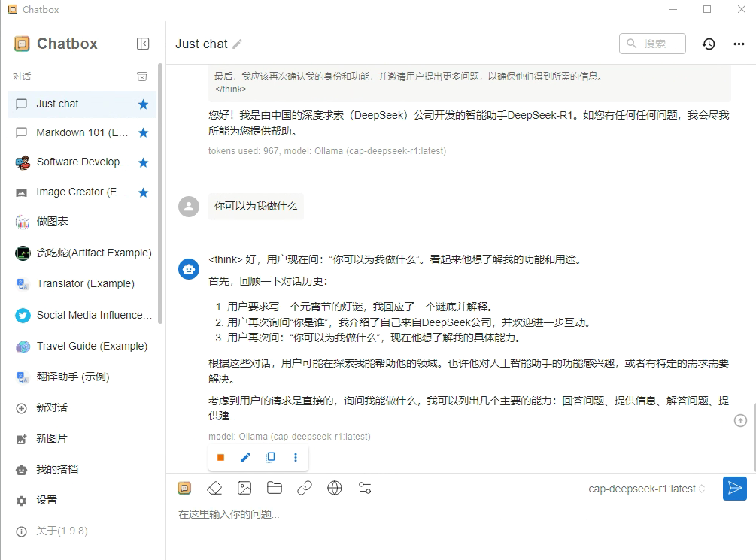
Task: Toggle star for Image Creator conversation
Action: (143, 192)
